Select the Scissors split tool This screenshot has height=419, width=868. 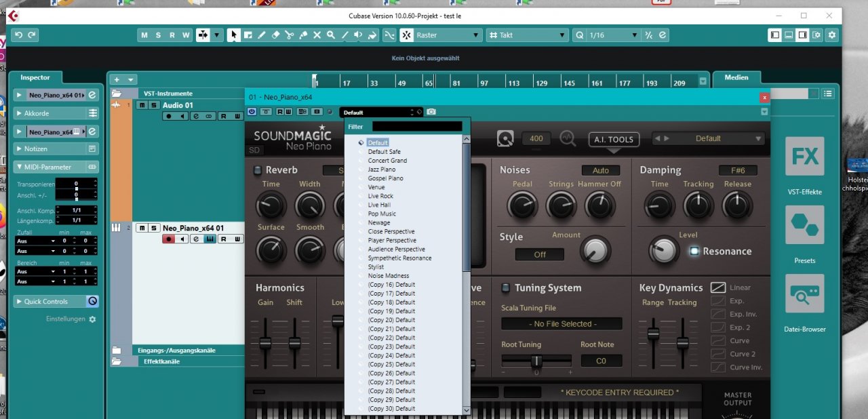tap(289, 35)
